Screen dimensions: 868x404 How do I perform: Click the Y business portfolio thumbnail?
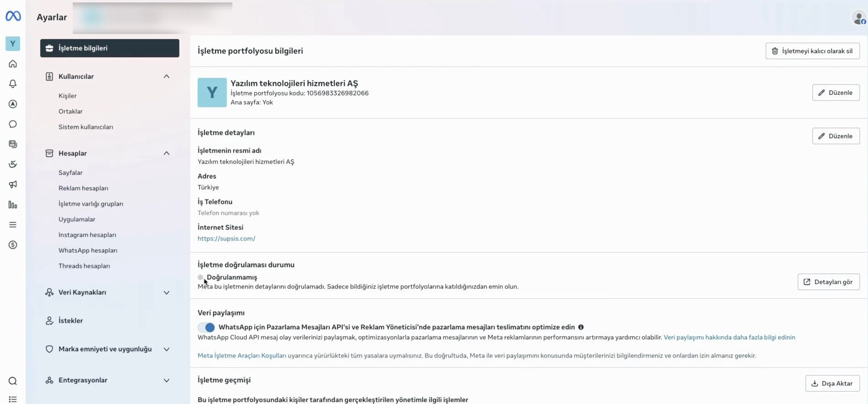pos(212,93)
